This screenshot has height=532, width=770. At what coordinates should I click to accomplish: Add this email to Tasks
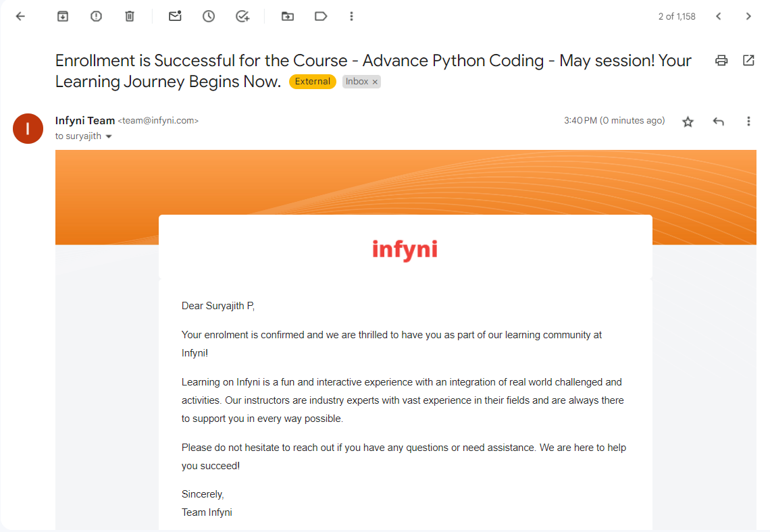[x=242, y=16]
